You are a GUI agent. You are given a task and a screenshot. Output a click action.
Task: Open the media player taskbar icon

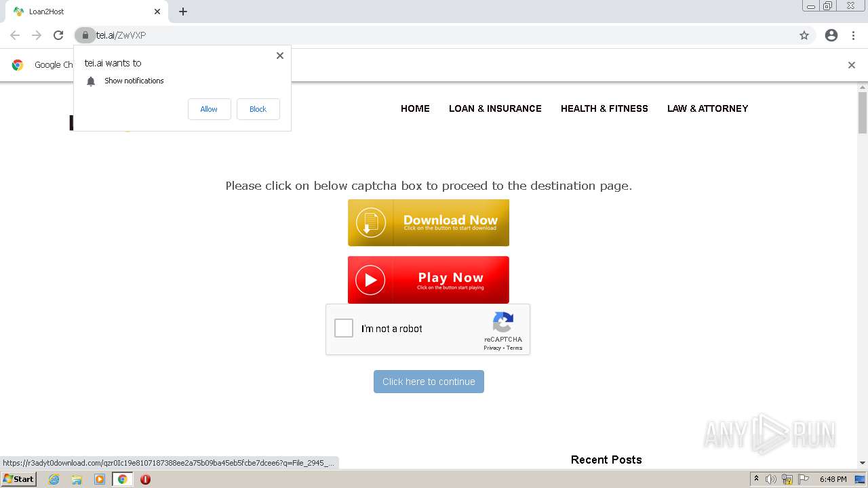[x=100, y=479]
